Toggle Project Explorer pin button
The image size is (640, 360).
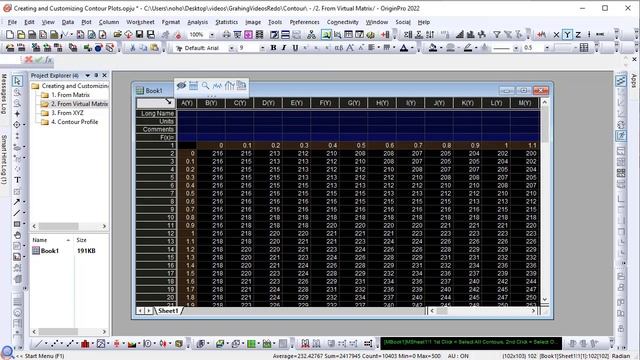(96, 76)
